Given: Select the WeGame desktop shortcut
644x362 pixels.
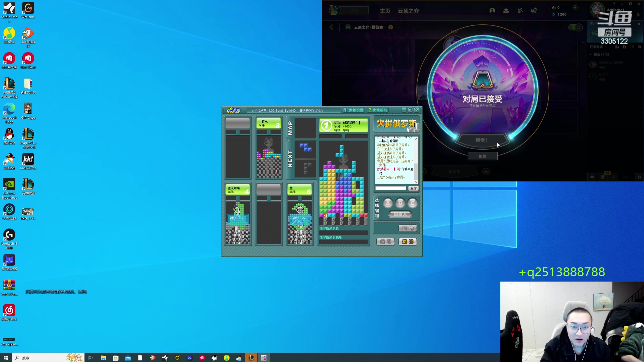Looking at the screenshot, I should pos(28,10).
